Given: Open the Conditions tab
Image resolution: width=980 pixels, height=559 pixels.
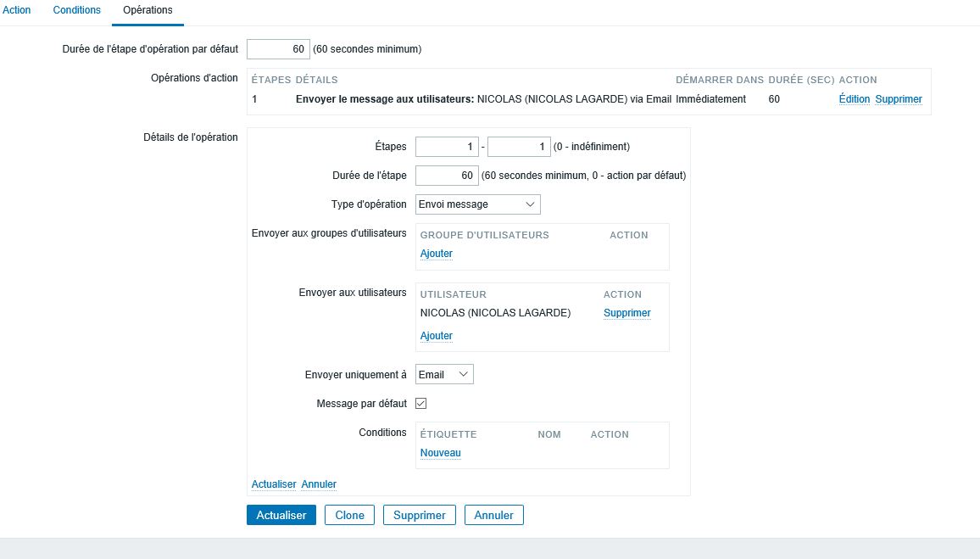Looking at the screenshot, I should click(76, 10).
